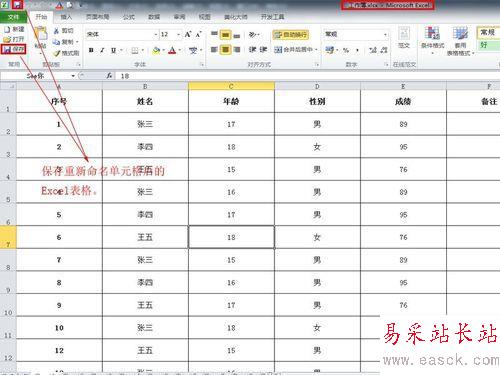Viewport: 500px width, 375px height.
Task: Toggle top vertical alignment
Action: [x=214, y=35]
